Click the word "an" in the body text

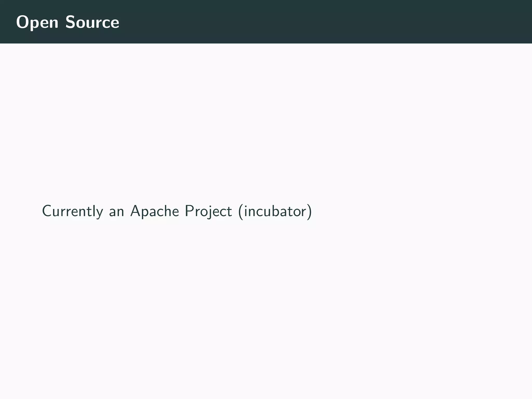tap(116, 212)
